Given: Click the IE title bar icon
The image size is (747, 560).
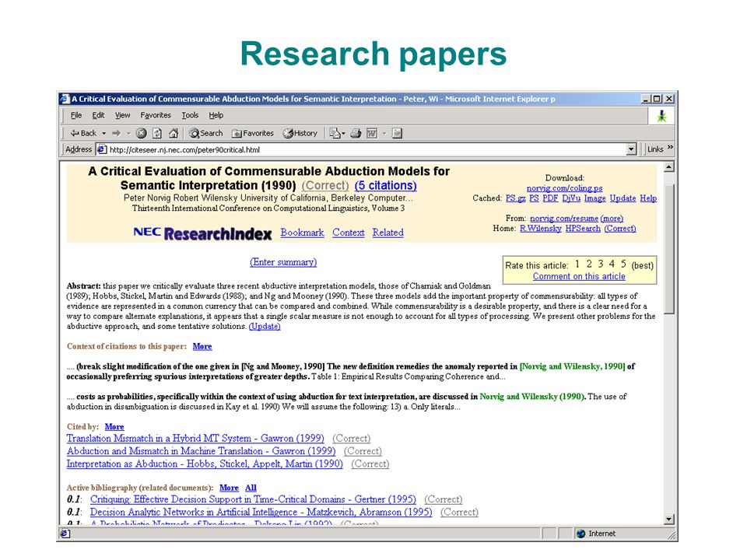Looking at the screenshot, I should [65, 99].
